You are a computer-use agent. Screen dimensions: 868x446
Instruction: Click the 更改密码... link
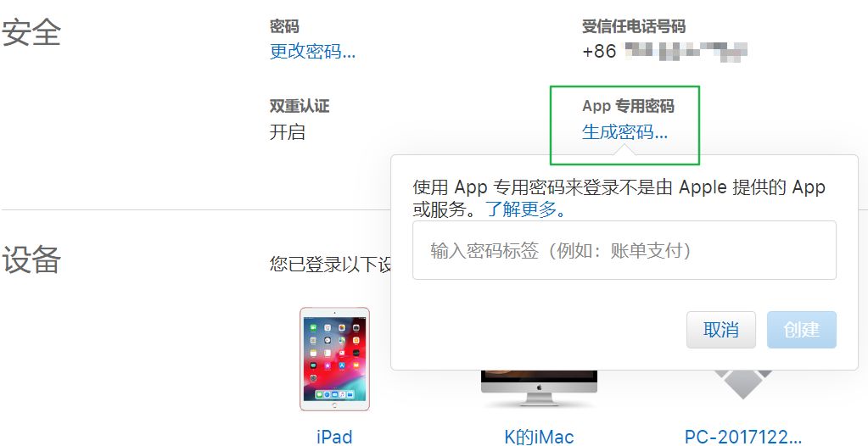coord(312,52)
